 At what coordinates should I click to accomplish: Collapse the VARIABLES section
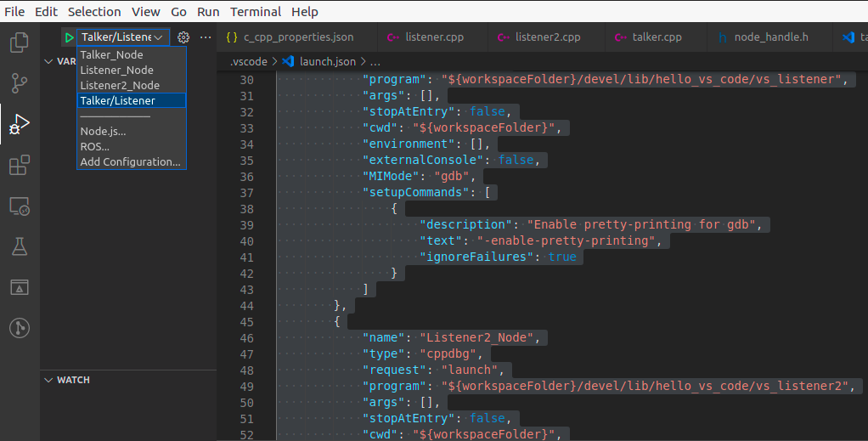tap(48, 61)
